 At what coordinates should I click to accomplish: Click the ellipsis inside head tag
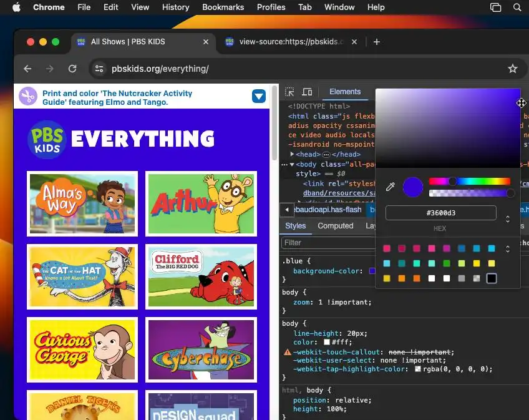(326, 155)
